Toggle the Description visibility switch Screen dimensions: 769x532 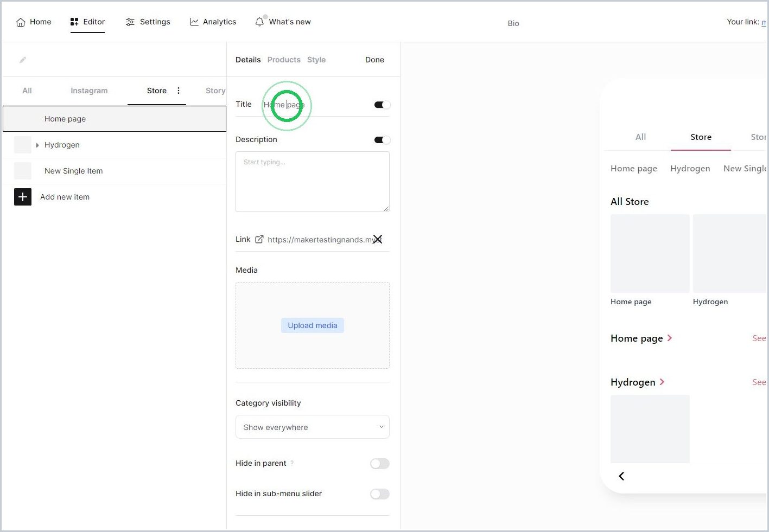pos(382,140)
